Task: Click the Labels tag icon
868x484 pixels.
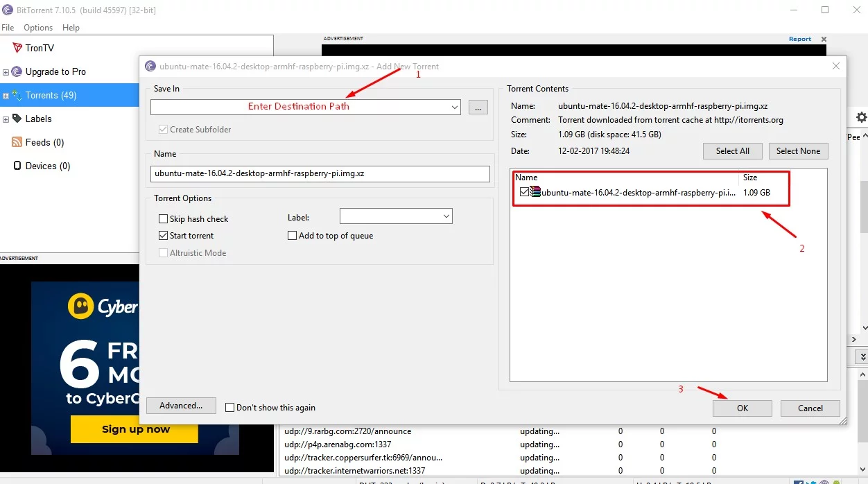Action: (x=17, y=119)
